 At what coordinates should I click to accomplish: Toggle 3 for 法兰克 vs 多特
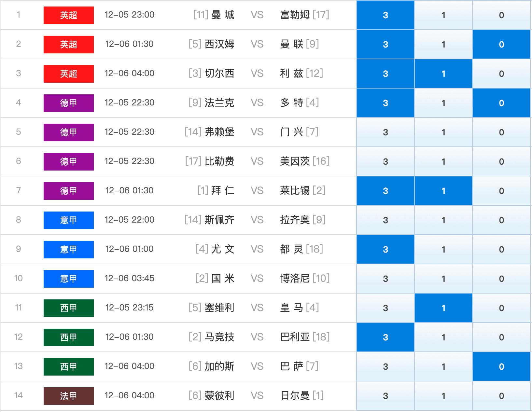click(385, 103)
